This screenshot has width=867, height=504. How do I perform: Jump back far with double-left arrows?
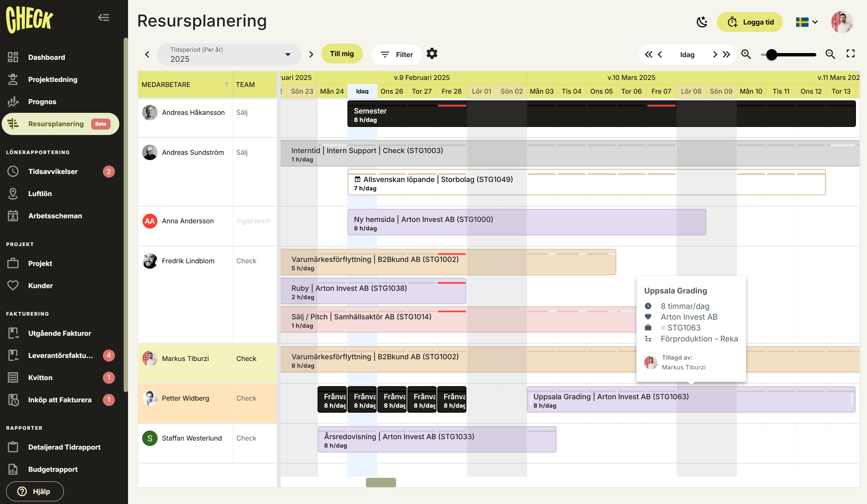pos(648,54)
